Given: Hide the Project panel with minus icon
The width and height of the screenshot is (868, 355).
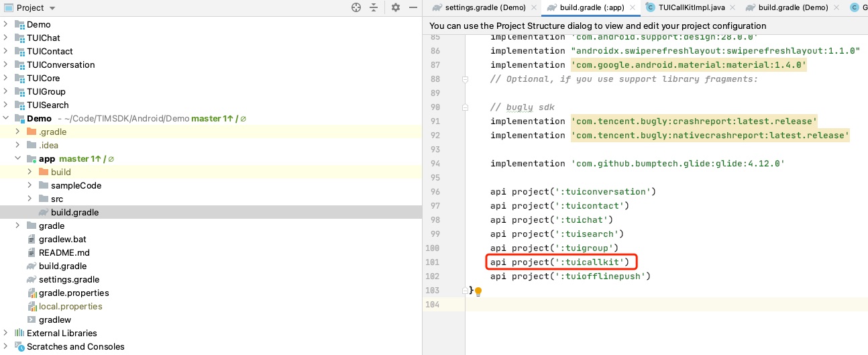Looking at the screenshot, I should 412,7.
